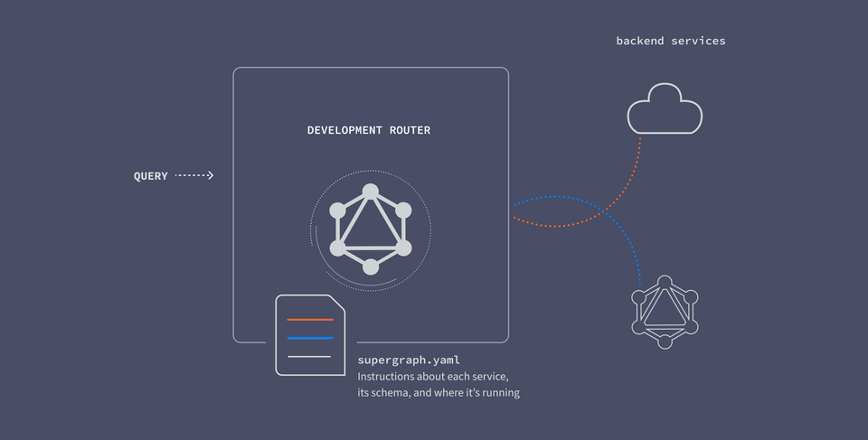
Task: Click the backend services label
Action: 670,41
